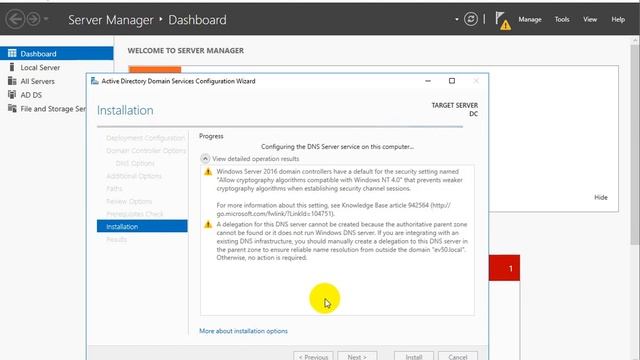Click the Local Server icon
Screen dimensions: 640x360
click(12, 67)
